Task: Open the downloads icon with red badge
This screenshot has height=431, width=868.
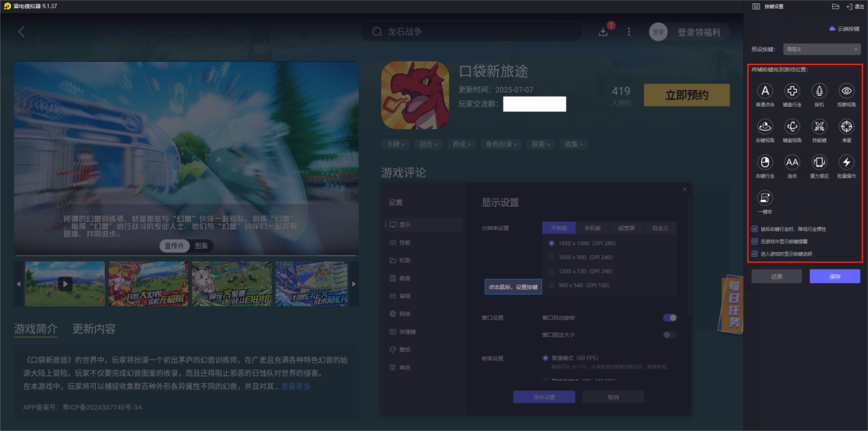Action: 604,32
